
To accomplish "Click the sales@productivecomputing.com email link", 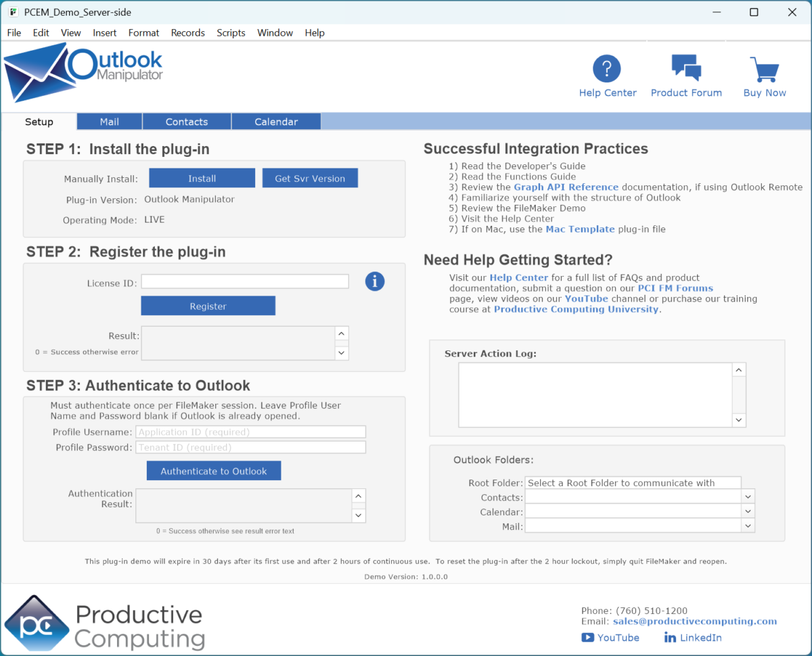I will point(695,621).
